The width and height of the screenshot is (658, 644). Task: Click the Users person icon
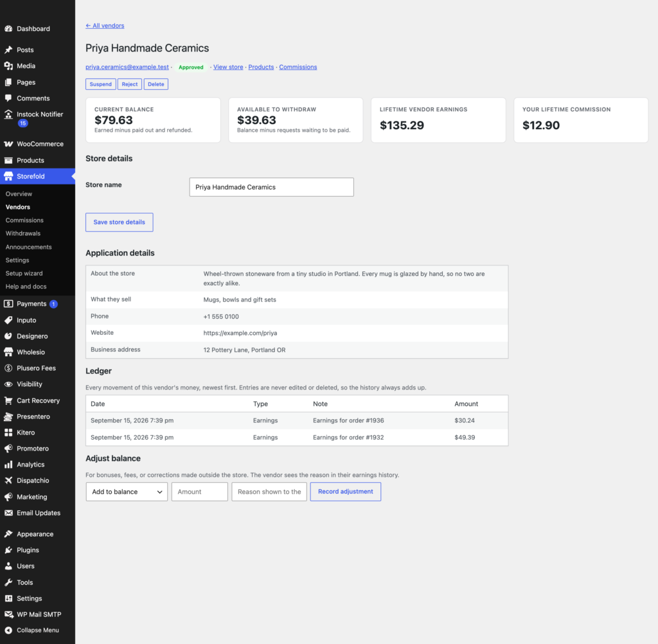pos(8,566)
